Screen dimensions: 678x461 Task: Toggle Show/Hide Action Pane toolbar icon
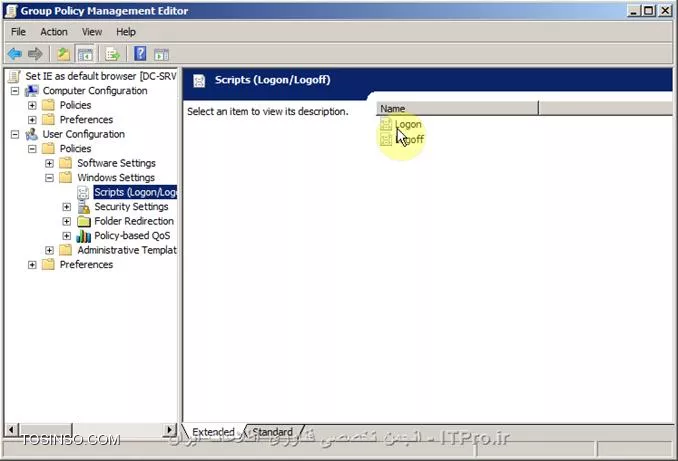[161, 54]
